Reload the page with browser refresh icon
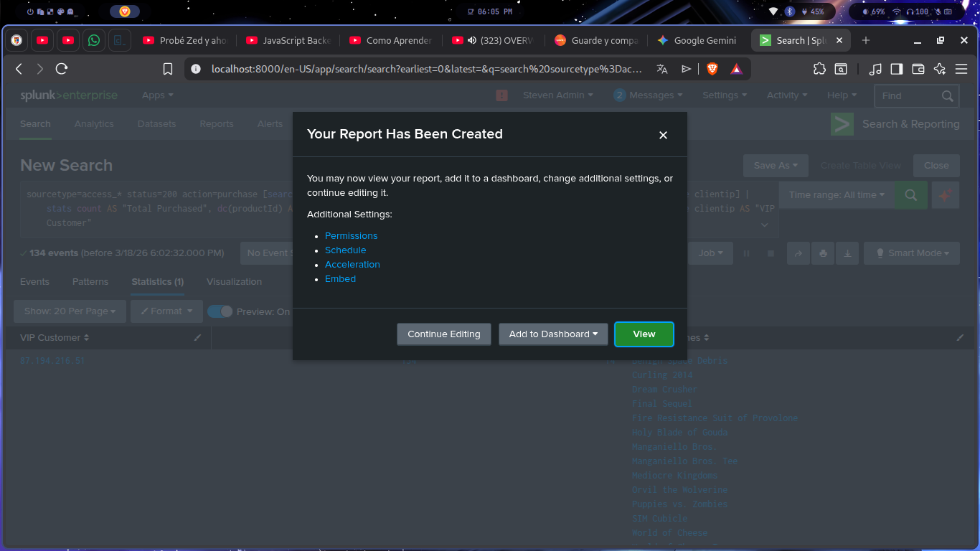 (62, 69)
